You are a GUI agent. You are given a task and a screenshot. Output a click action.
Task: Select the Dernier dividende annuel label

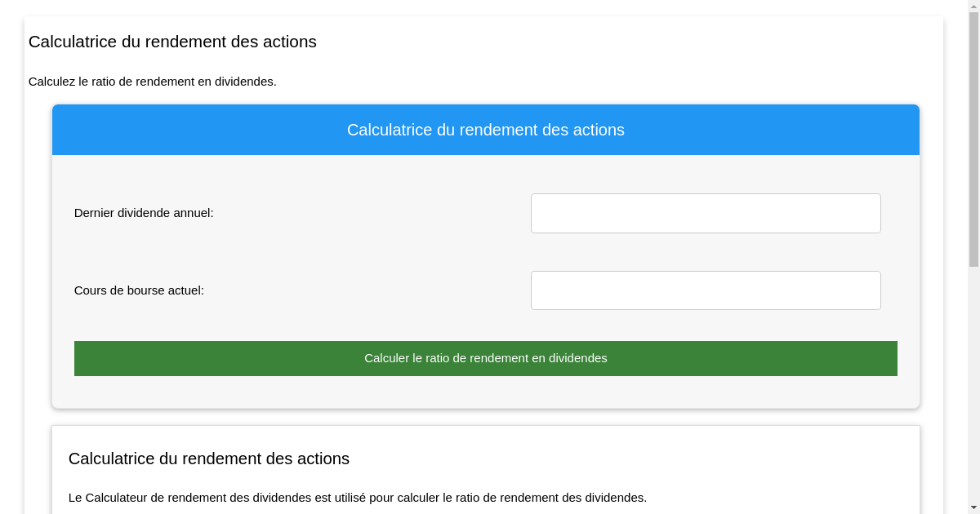pos(144,213)
